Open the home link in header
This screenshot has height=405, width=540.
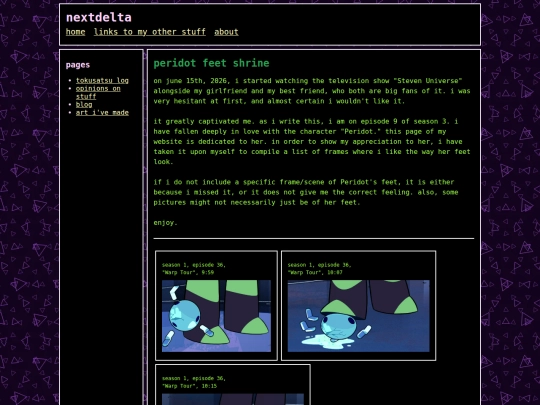point(75,32)
